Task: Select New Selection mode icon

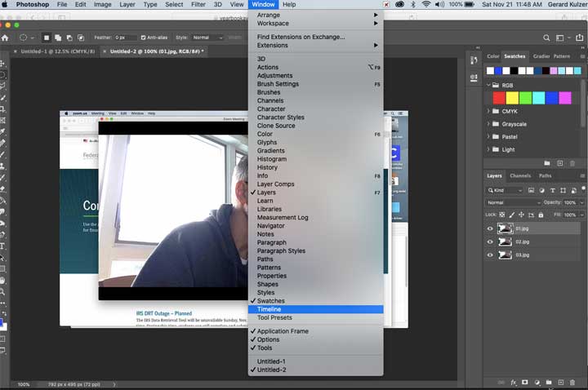Action: click(x=47, y=38)
